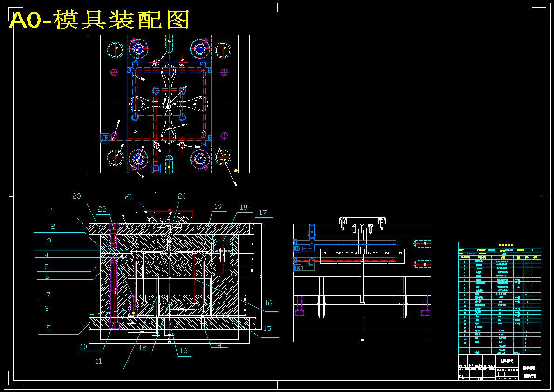Screen dimensions: 554x392
Task: Select part label 6
Action: [x=48, y=276]
